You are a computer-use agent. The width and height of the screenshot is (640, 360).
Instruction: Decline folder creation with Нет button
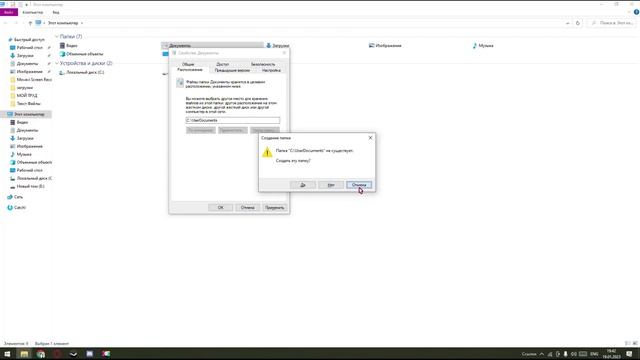tap(331, 185)
